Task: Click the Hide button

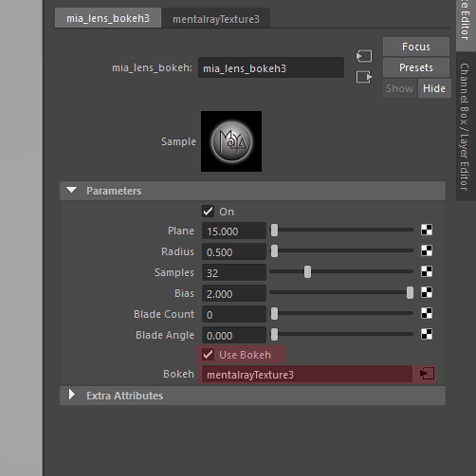Action: pyautogui.click(x=434, y=89)
